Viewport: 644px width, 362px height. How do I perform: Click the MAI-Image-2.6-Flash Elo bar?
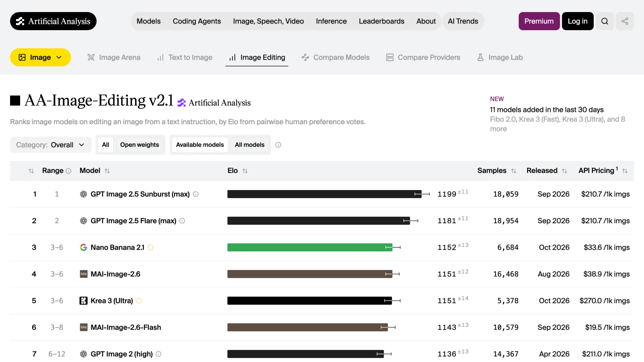tap(308, 327)
